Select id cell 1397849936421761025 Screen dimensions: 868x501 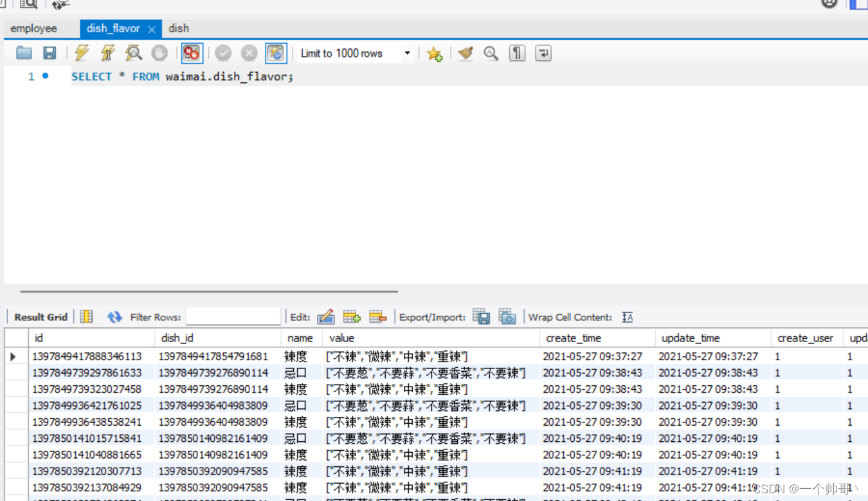click(93, 406)
